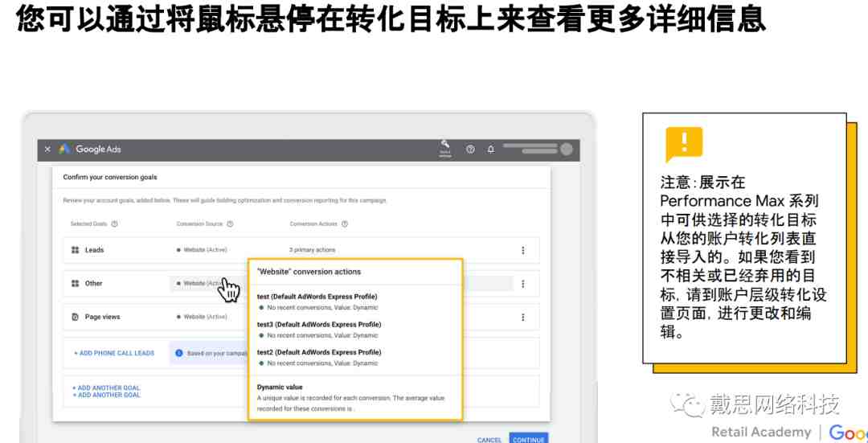This screenshot has height=443, width=868.
Task: Click the blue CONTINUE button
Action: [529, 438]
